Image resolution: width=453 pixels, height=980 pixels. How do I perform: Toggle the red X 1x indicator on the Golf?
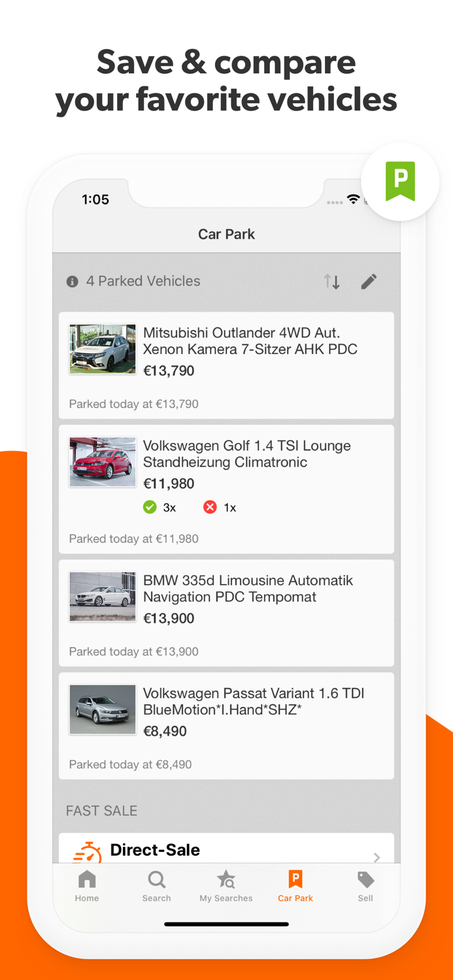point(210,507)
